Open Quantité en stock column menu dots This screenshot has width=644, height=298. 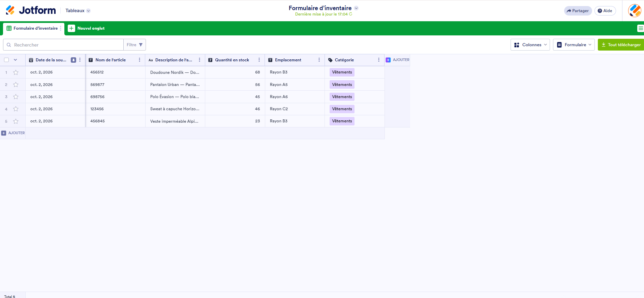click(259, 60)
